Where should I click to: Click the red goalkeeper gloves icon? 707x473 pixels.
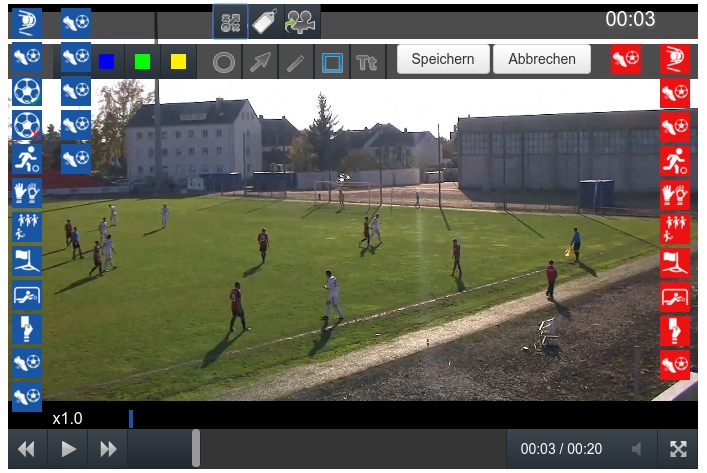675,195
